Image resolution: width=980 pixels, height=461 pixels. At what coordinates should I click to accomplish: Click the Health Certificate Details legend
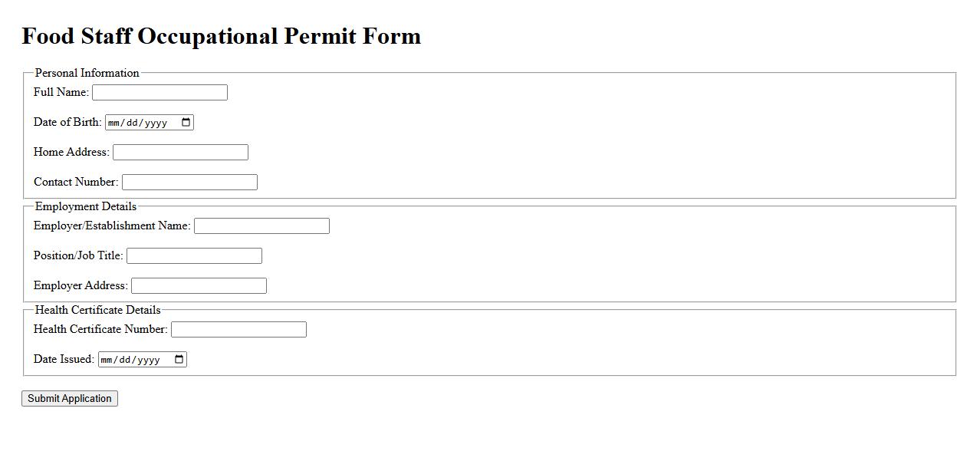point(98,310)
